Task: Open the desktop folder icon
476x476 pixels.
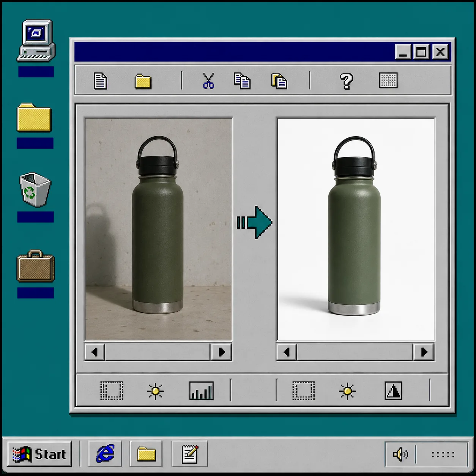Action: 34,118
